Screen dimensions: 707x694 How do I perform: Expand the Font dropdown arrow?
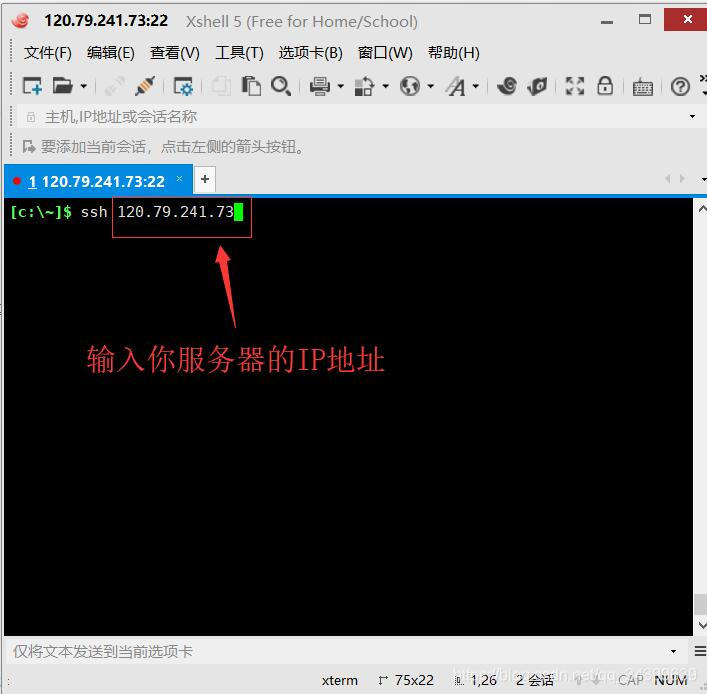(476, 86)
